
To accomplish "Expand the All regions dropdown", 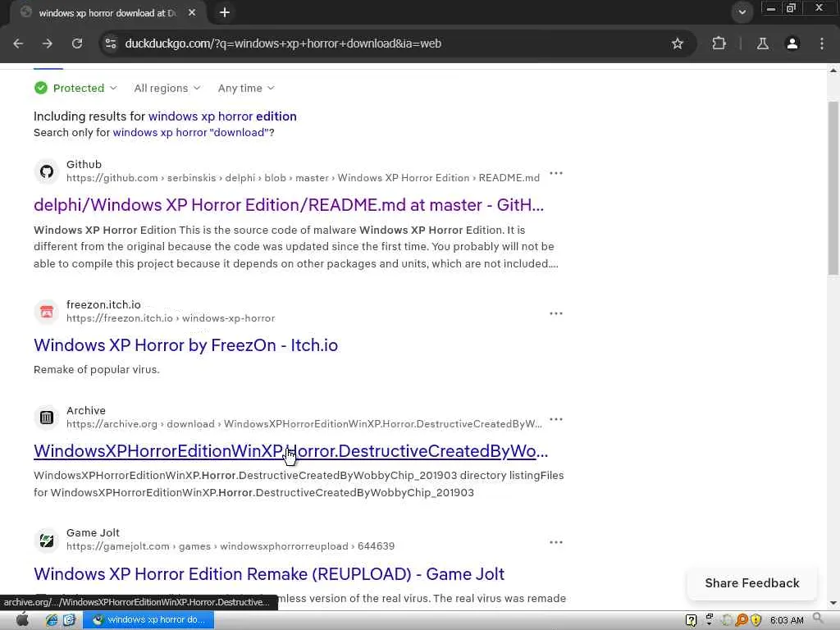I will 167,88.
